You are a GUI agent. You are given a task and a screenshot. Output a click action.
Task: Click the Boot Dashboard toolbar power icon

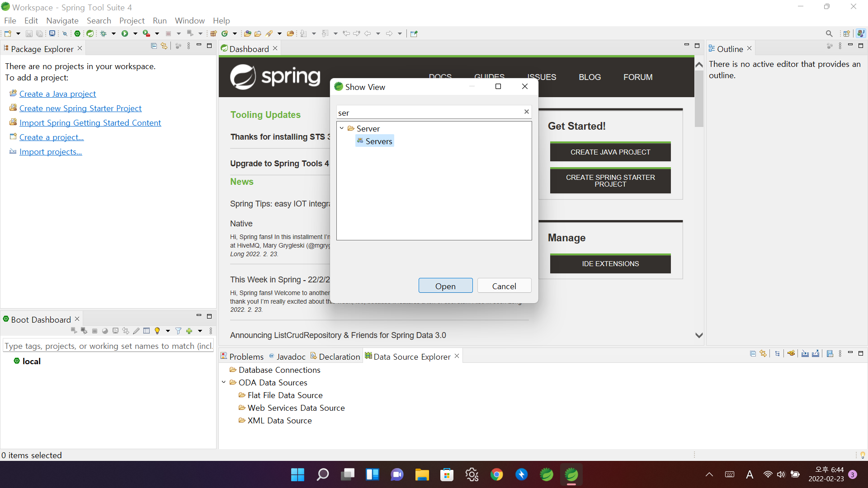coord(77,33)
